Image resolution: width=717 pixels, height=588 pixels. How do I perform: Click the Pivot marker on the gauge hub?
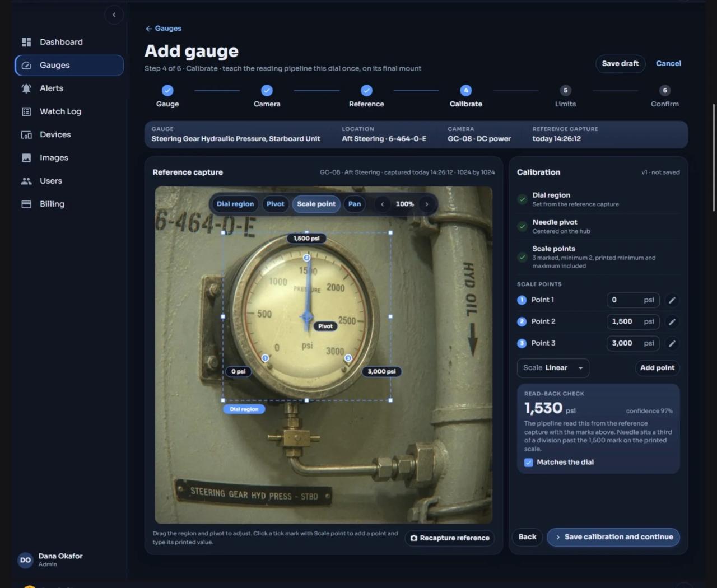tap(306, 317)
